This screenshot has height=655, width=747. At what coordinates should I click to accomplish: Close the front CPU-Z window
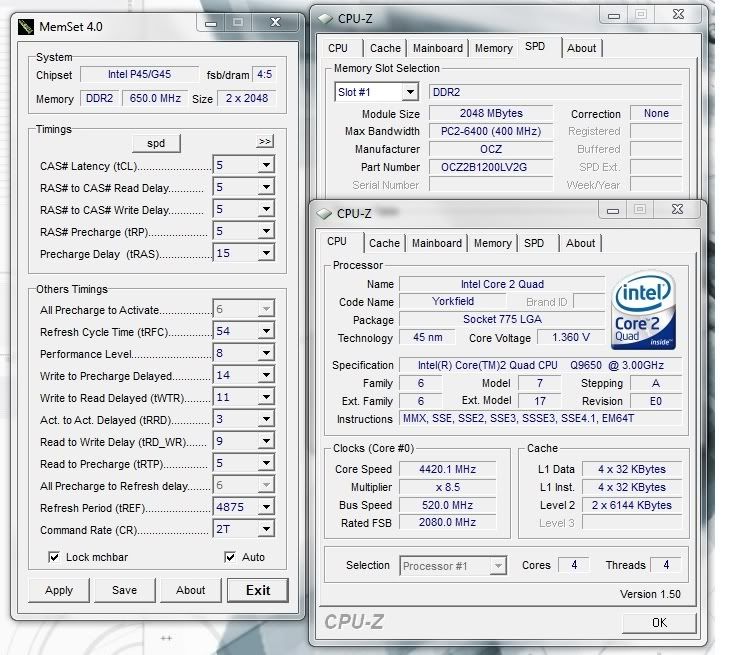click(x=677, y=209)
